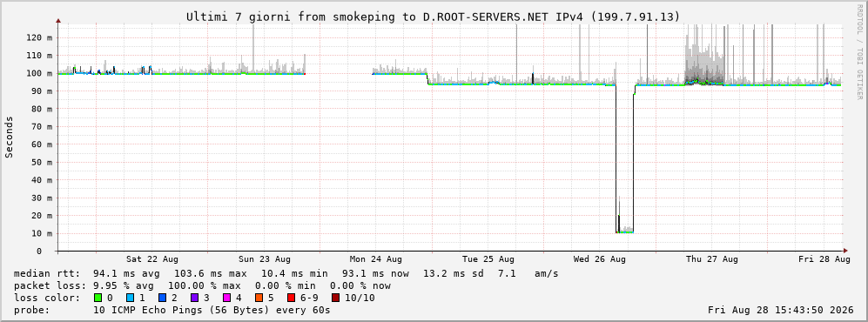Screen dimensions: 868x322
Task: Click the Mon 24 Aug axis label
Action: [376, 259]
